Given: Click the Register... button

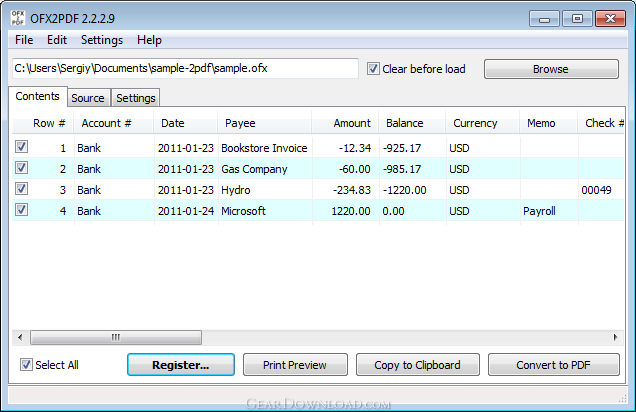Looking at the screenshot, I should click(x=181, y=365).
